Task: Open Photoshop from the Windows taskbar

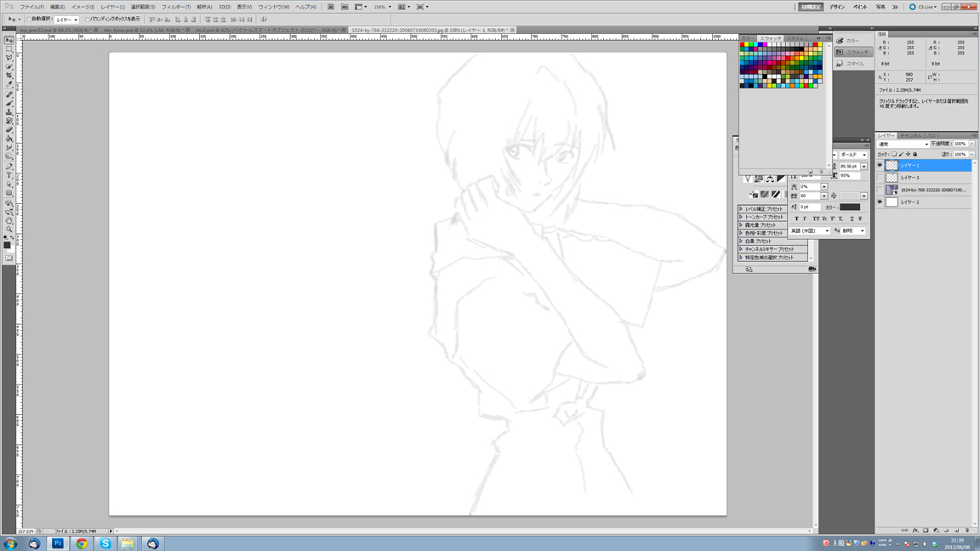Action: click(58, 543)
